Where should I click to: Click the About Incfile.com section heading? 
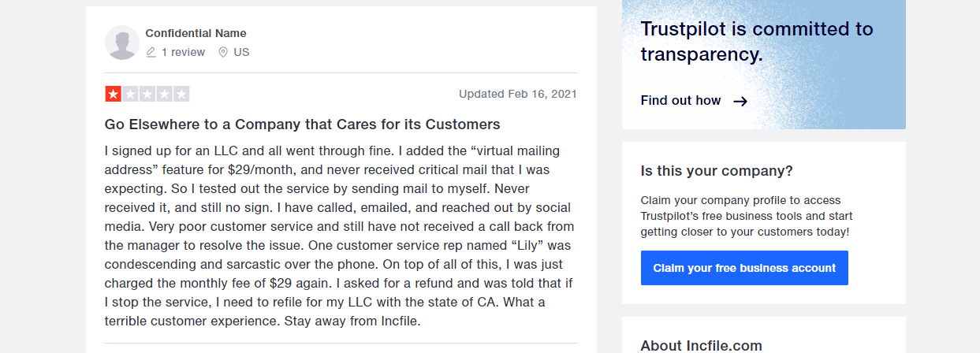pos(702,345)
